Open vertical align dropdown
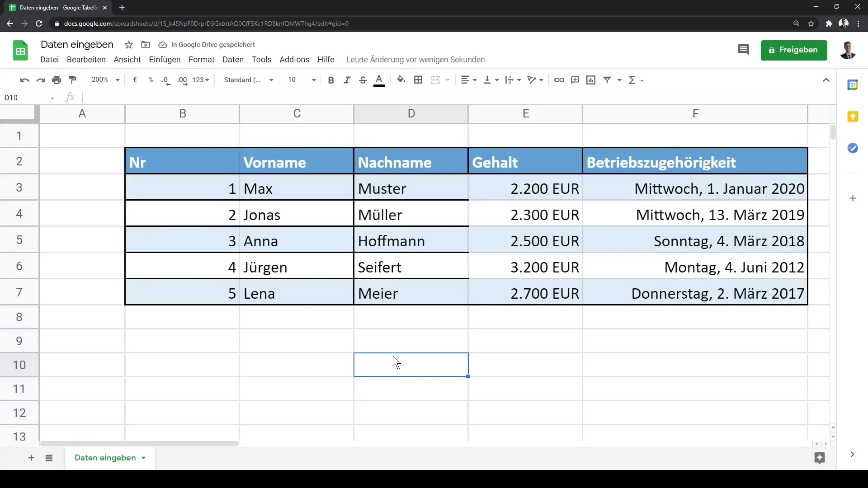 491,80
